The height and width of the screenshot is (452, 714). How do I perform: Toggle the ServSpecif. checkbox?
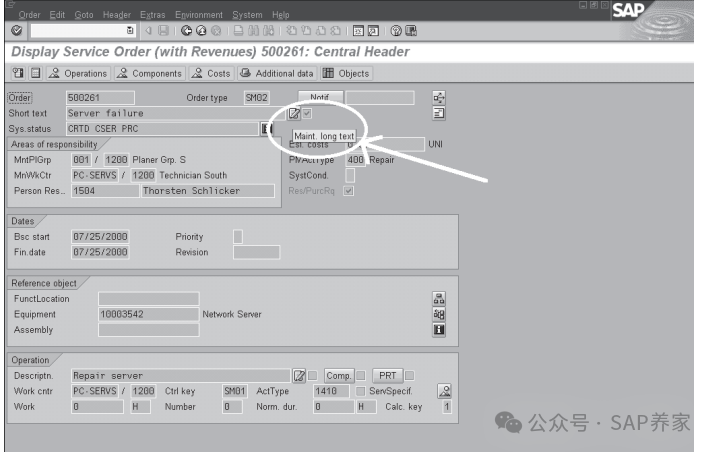(361, 391)
